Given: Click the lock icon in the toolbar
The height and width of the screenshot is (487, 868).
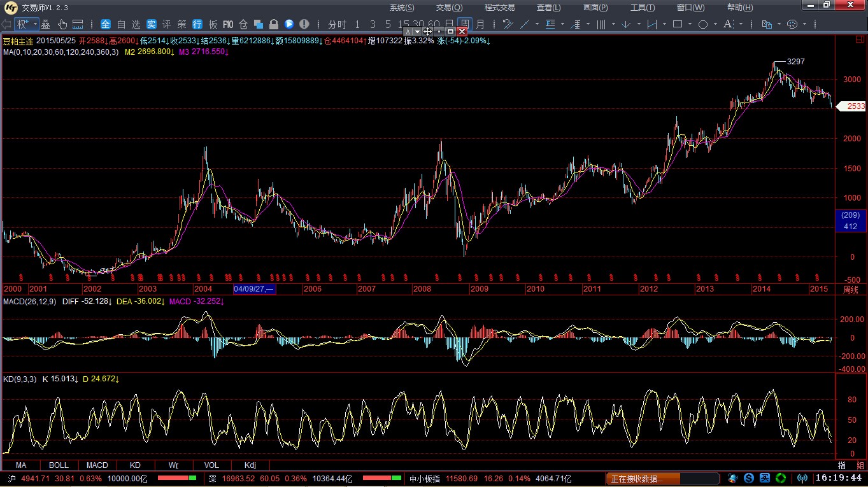Looking at the screenshot, I should click(x=274, y=24).
